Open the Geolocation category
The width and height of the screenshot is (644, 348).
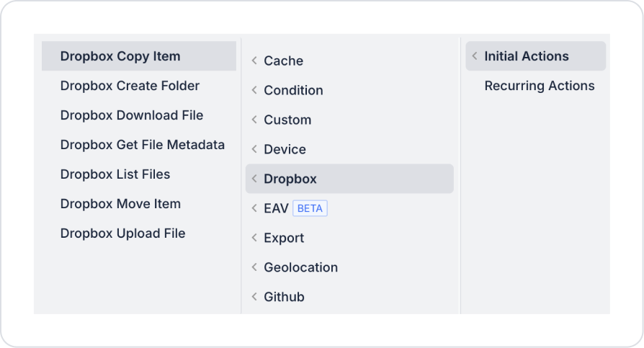349,267
